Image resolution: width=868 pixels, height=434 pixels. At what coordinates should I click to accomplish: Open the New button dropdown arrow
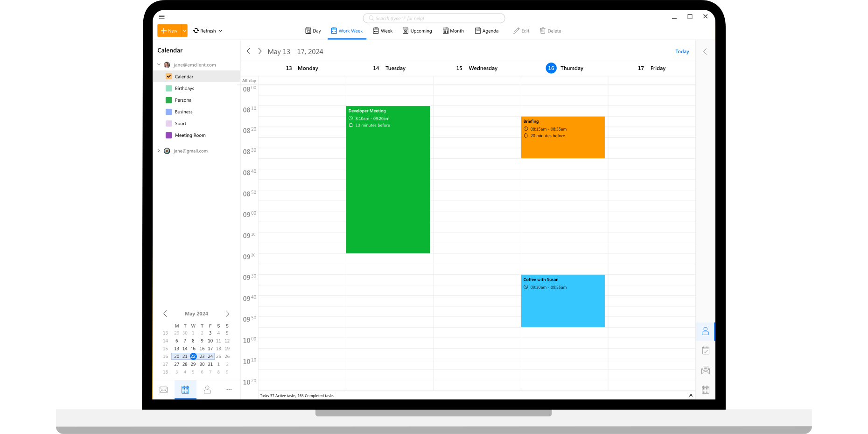tap(184, 31)
